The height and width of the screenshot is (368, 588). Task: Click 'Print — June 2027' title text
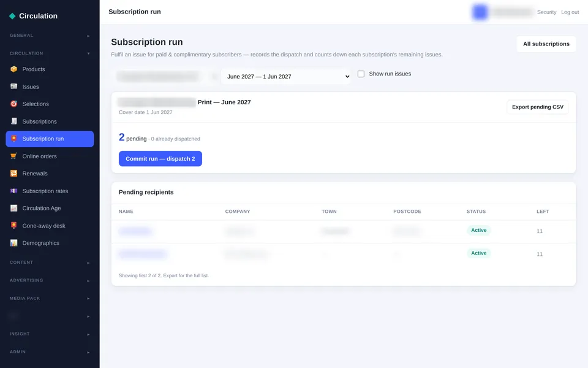[224, 102]
